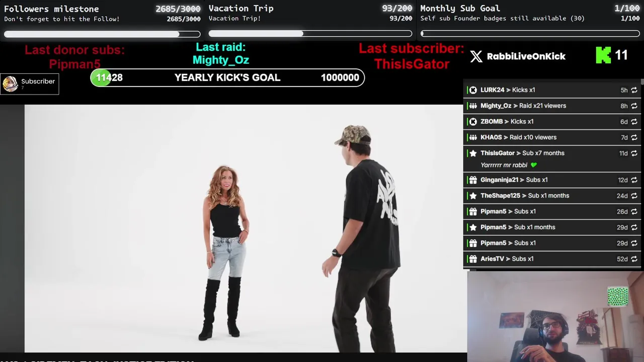This screenshot has height=362, width=644.
Task: Click 'Don't forget to hit the Follow!' text
Action: point(62,19)
